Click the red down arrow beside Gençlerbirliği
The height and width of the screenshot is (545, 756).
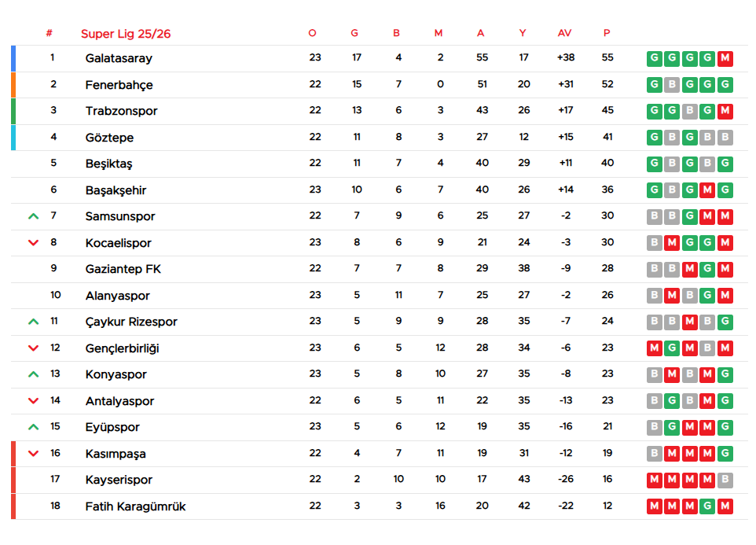[x=33, y=348]
